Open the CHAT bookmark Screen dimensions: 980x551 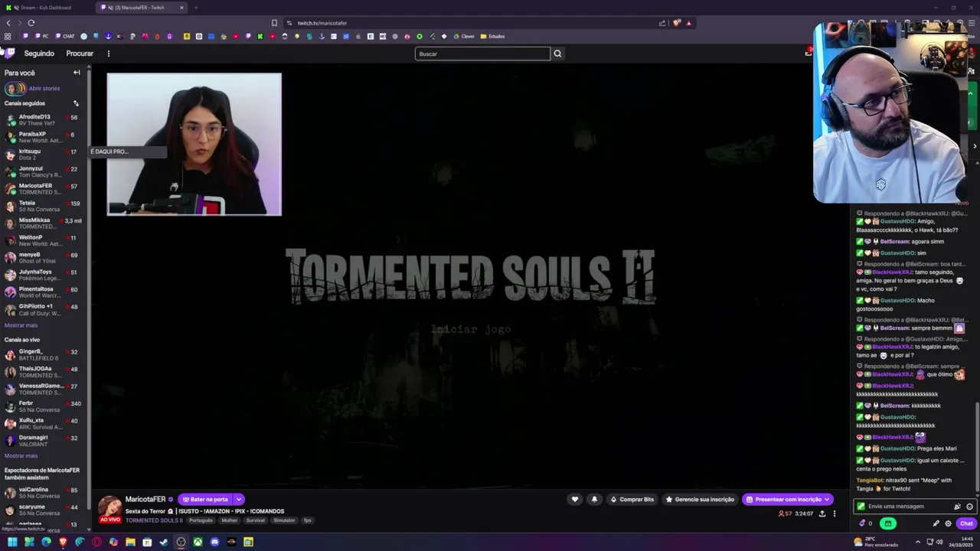64,36
